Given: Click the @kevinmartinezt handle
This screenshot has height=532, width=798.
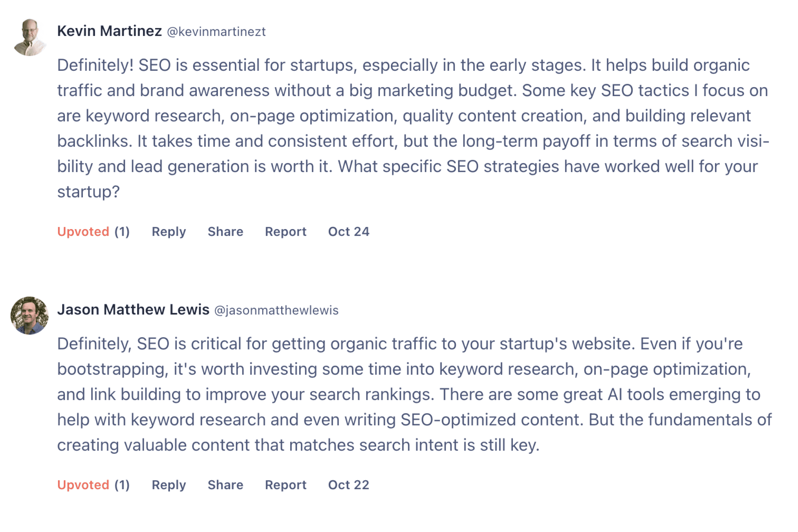Looking at the screenshot, I should click(x=216, y=32).
